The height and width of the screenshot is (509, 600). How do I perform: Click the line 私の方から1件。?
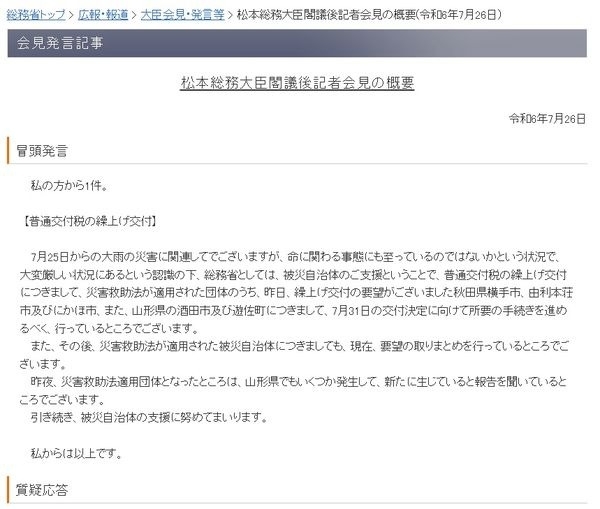69,186
